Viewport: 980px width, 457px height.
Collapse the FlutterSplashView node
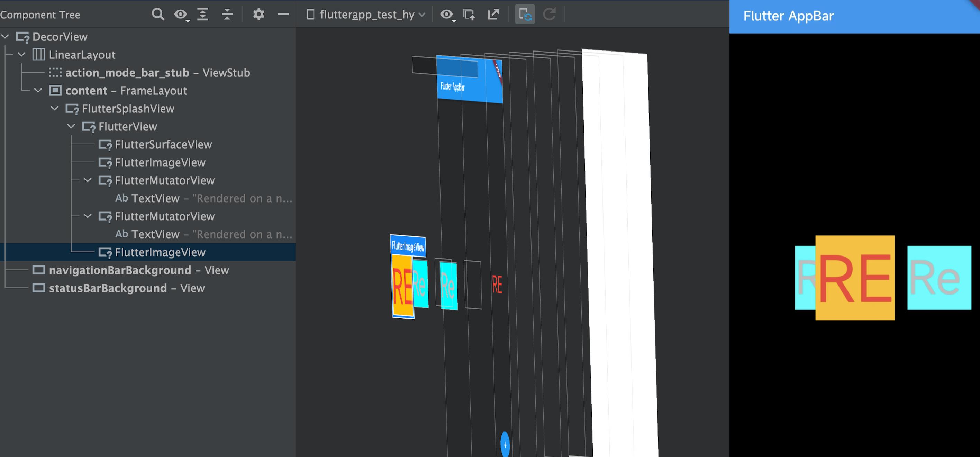click(x=55, y=108)
